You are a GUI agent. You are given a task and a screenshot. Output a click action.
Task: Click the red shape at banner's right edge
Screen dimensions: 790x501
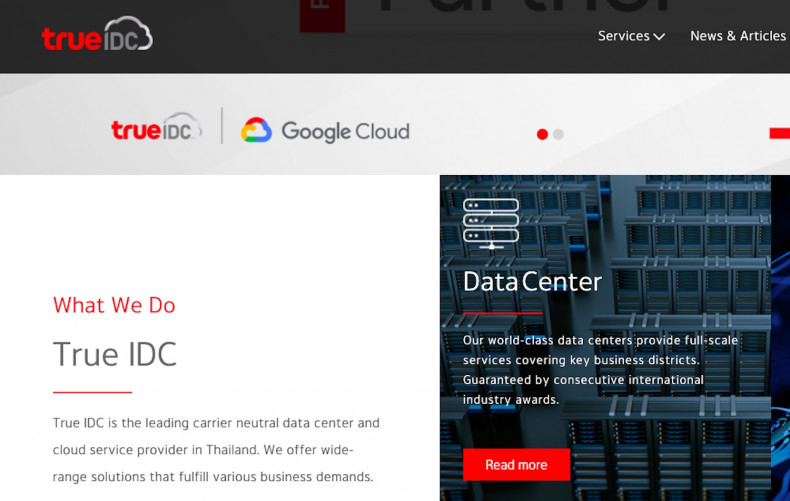[779, 133]
